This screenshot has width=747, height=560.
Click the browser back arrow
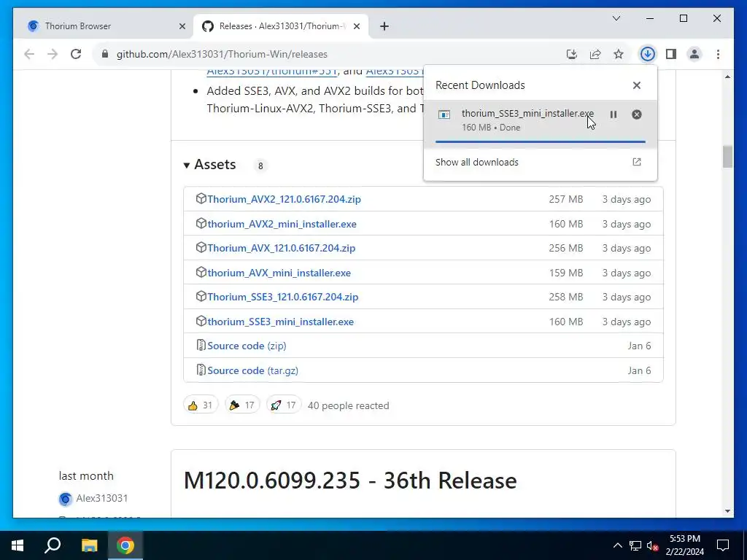click(29, 54)
